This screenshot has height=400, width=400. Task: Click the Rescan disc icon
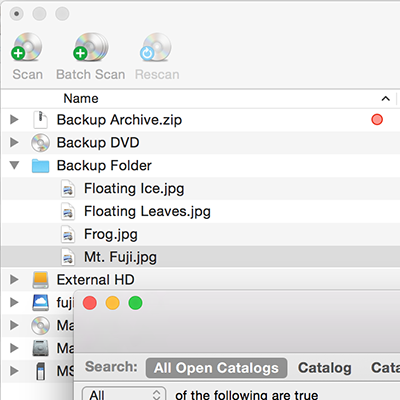coord(156,47)
